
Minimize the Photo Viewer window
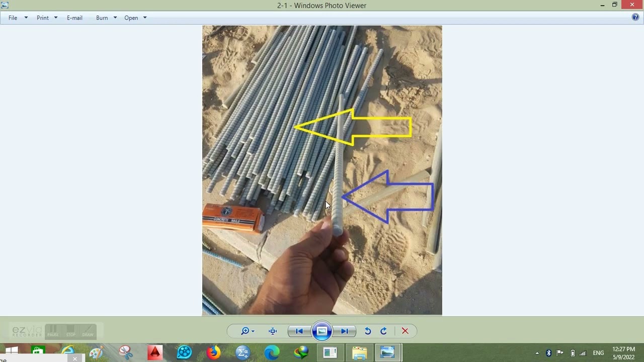[x=602, y=5]
